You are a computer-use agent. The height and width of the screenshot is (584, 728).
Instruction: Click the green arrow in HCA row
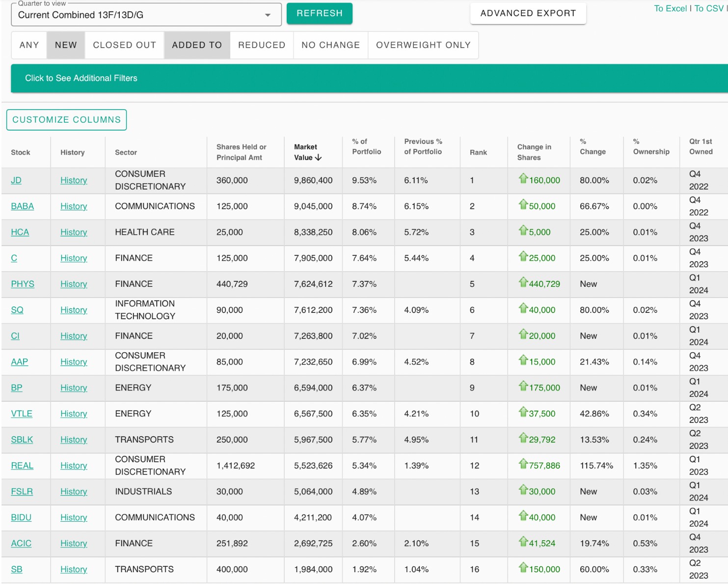pos(523,230)
